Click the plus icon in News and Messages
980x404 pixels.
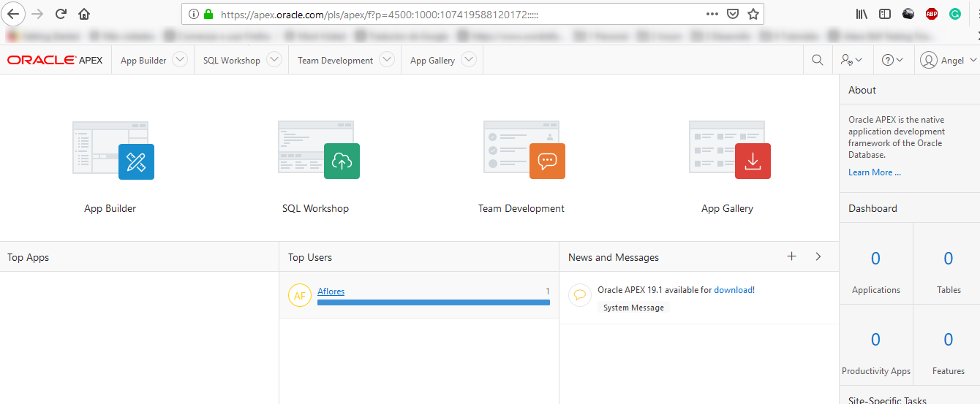[791, 256]
